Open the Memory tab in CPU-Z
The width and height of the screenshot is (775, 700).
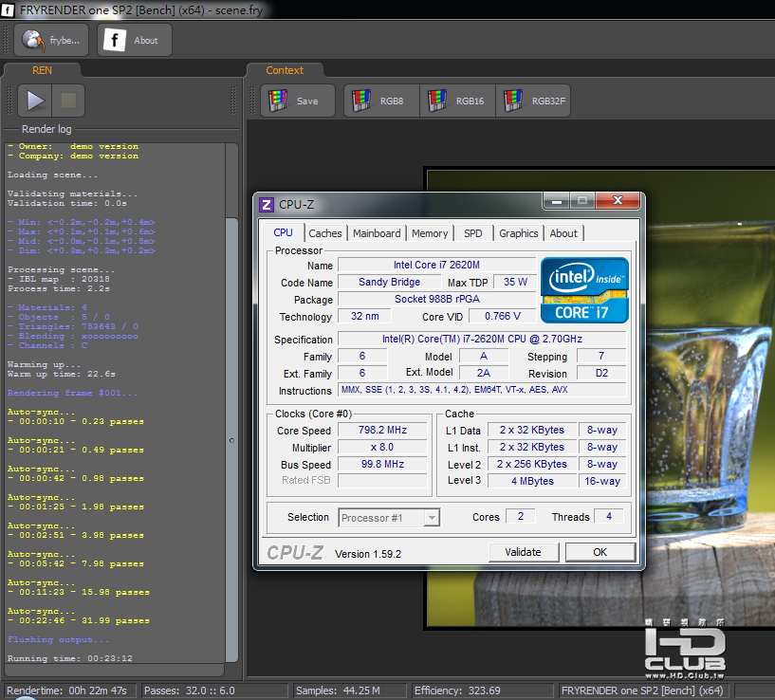pos(430,233)
